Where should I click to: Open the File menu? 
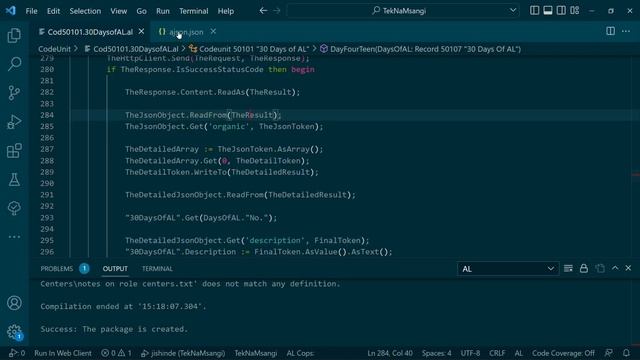click(31, 11)
